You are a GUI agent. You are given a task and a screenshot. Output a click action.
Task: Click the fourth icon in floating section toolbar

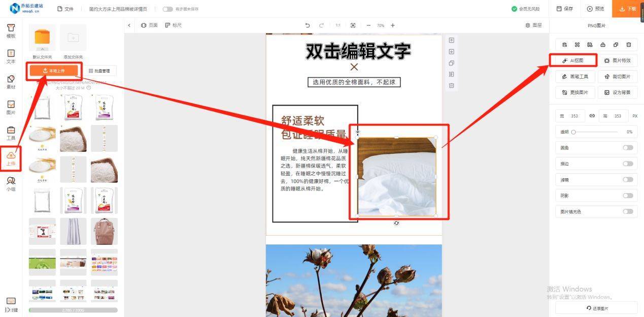click(x=451, y=74)
